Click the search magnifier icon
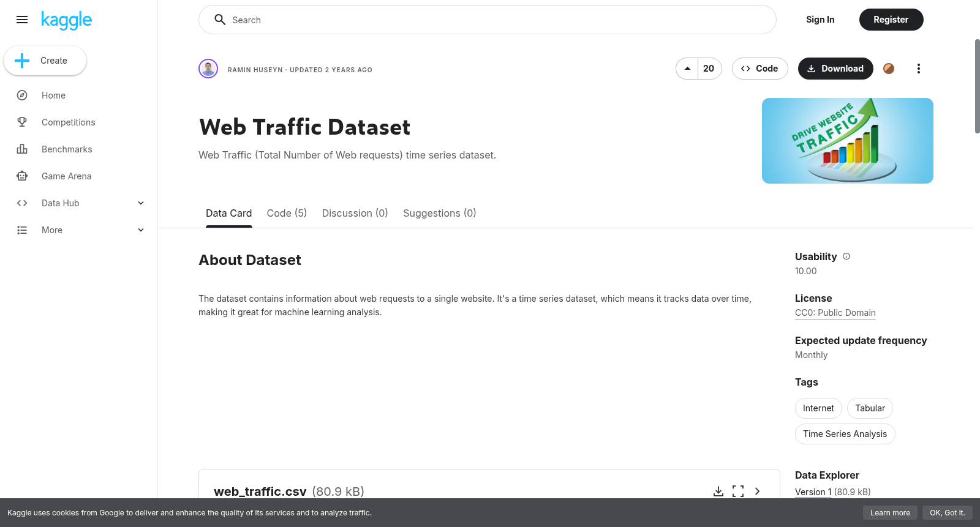Image resolution: width=980 pixels, height=527 pixels. (x=220, y=20)
